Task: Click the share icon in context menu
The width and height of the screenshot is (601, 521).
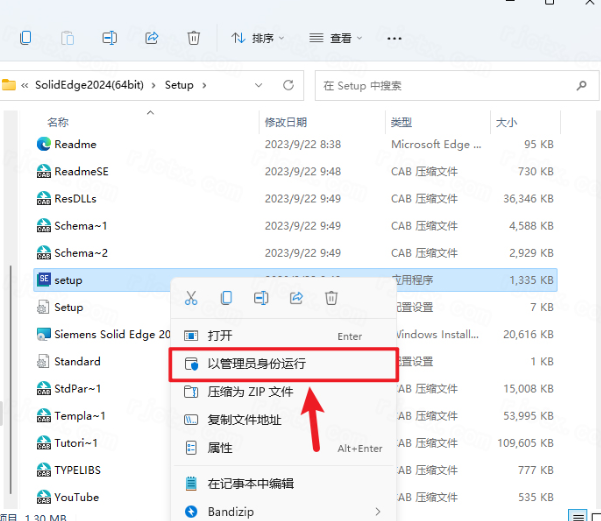Action: (x=297, y=298)
